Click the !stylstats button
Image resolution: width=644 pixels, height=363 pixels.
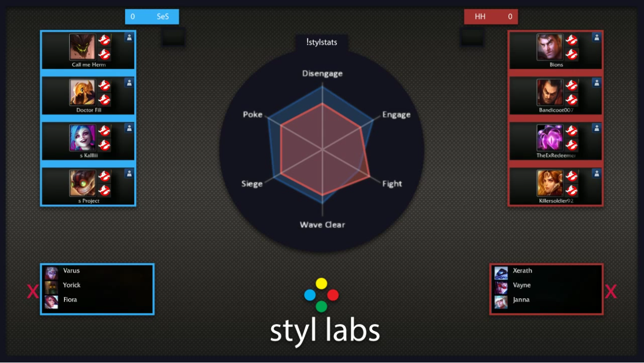[x=322, y=42]
